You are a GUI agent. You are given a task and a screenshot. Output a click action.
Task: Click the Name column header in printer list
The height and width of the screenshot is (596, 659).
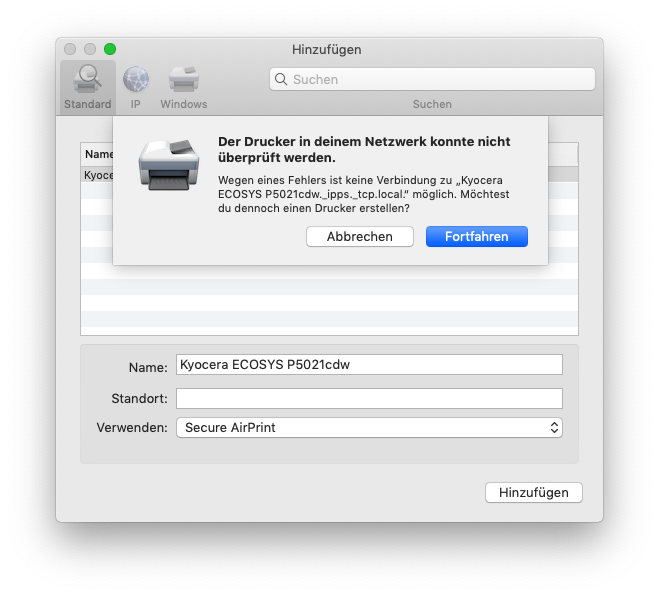pyautogui.click(x=97, y=154)
